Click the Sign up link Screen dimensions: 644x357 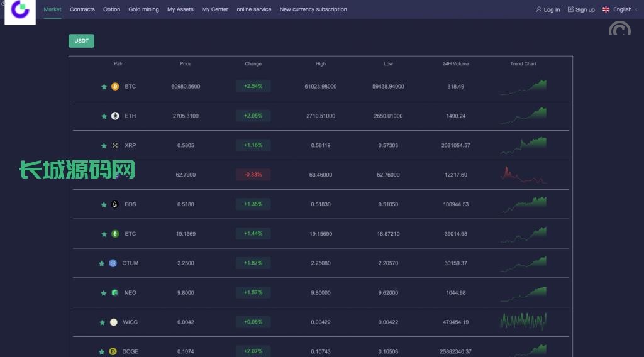[581, 9]
